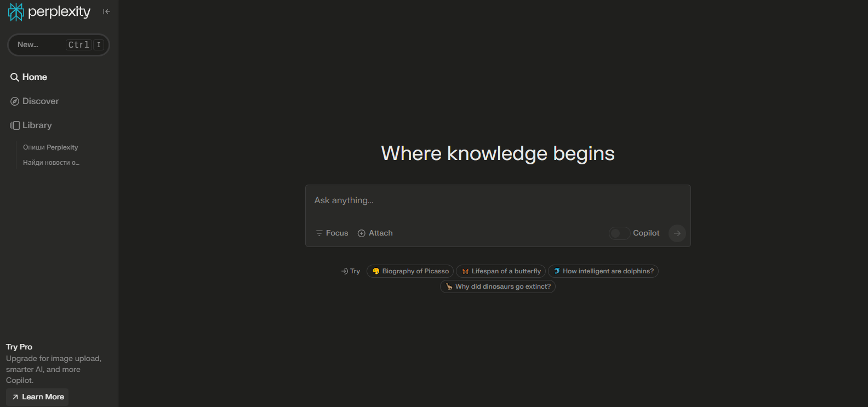The width and height of the screenshot is (868, 407).
Task: Open the Library section
Action: [37, 125]
